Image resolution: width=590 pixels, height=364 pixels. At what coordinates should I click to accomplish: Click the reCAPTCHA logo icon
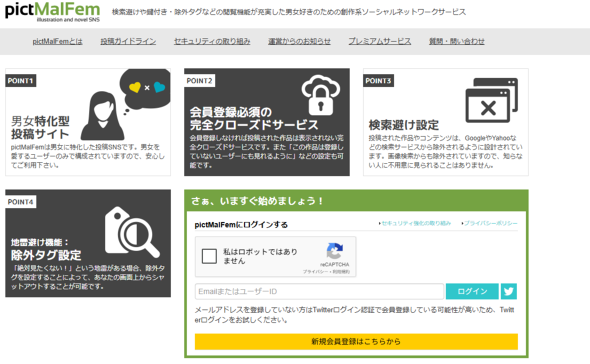click(335, 251)
